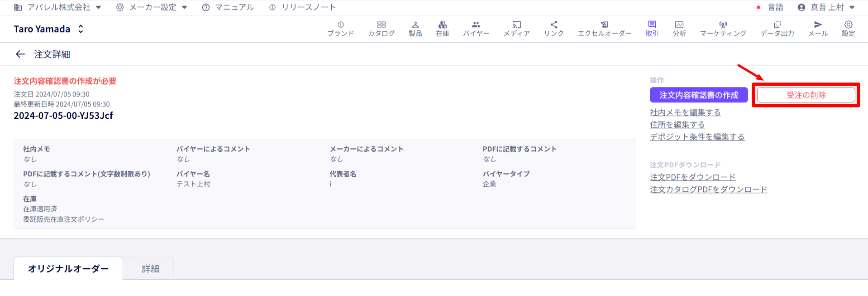
Task: Click the 受注の削除 button
Action: coord(806,95)
